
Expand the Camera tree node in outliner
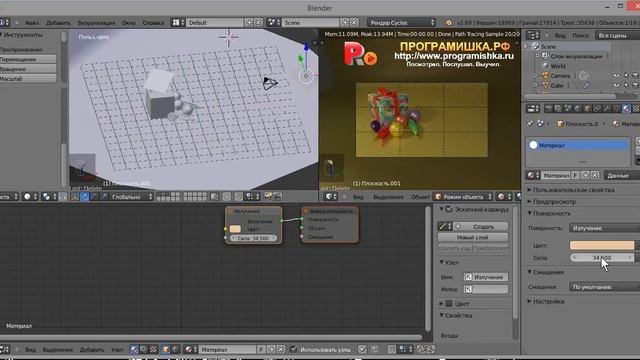(x=535, y=76)
